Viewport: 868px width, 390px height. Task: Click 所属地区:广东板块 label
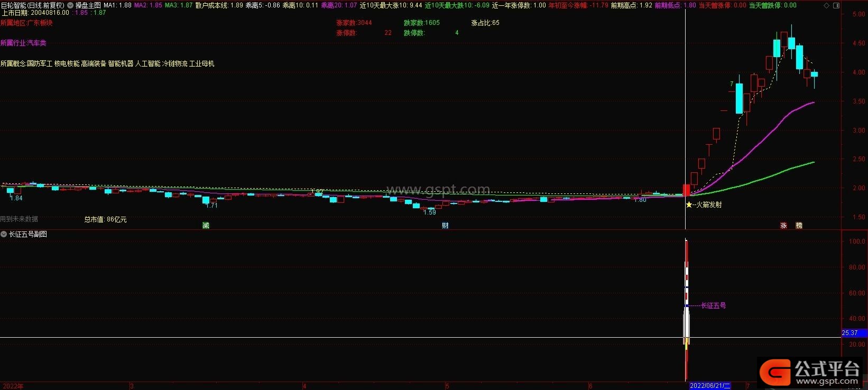26,23
